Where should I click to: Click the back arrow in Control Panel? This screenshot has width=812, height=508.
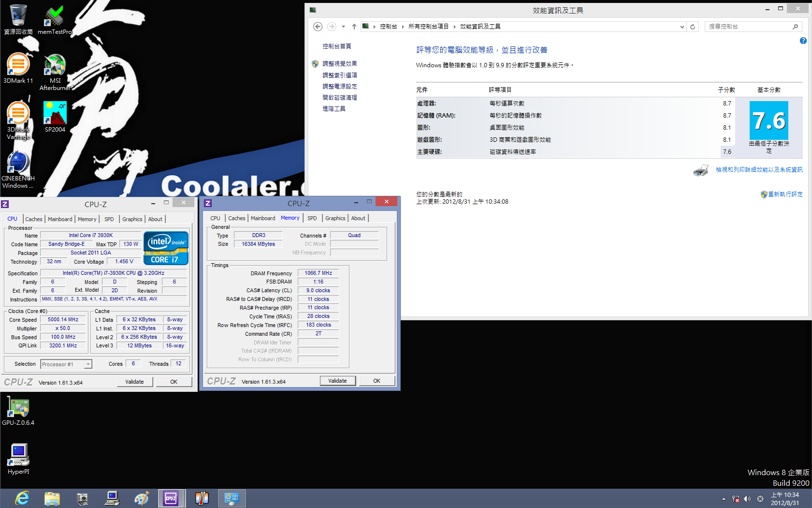(x=318, y=27)
